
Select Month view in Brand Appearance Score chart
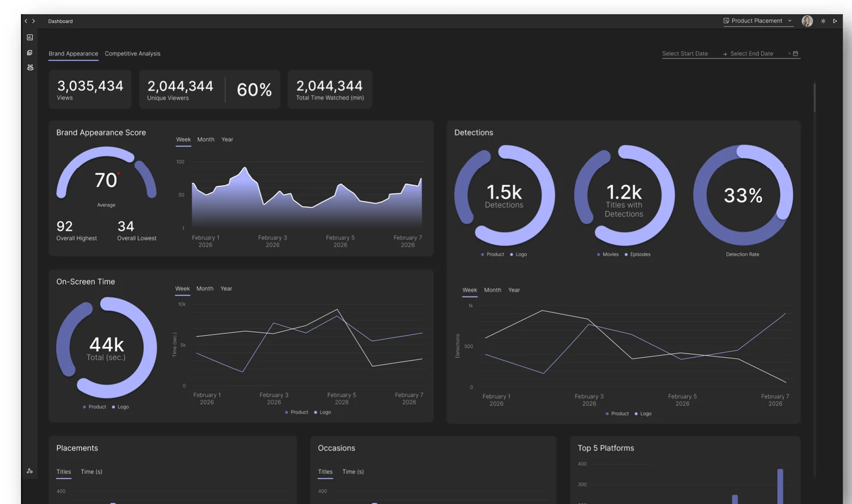click(205, 139)
